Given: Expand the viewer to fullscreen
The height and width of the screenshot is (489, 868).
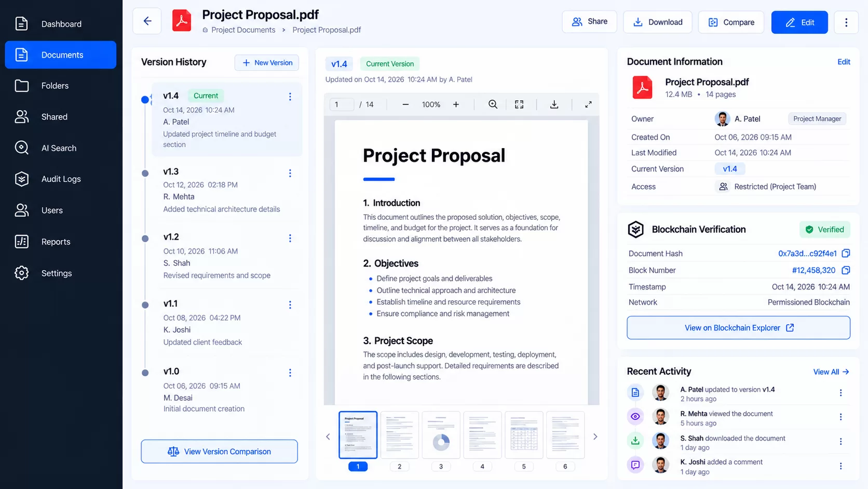Looking at the screenshot, I should [588, 104].
